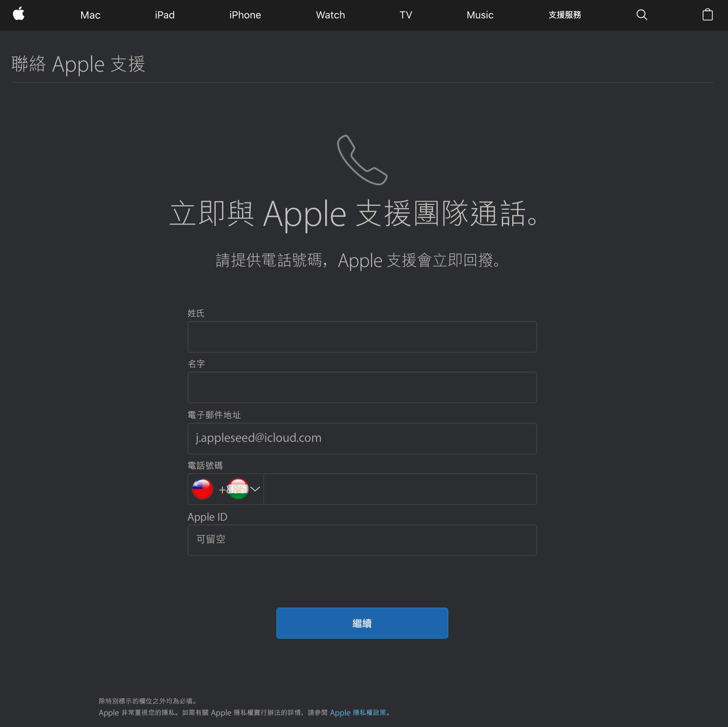Open the Watch menu item
The image size is (728, 727).
330,15
